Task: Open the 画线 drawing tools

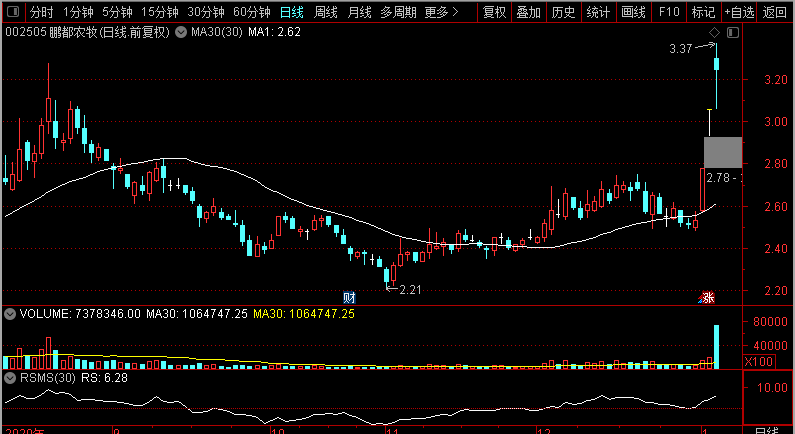Action: tap(633, 13)
